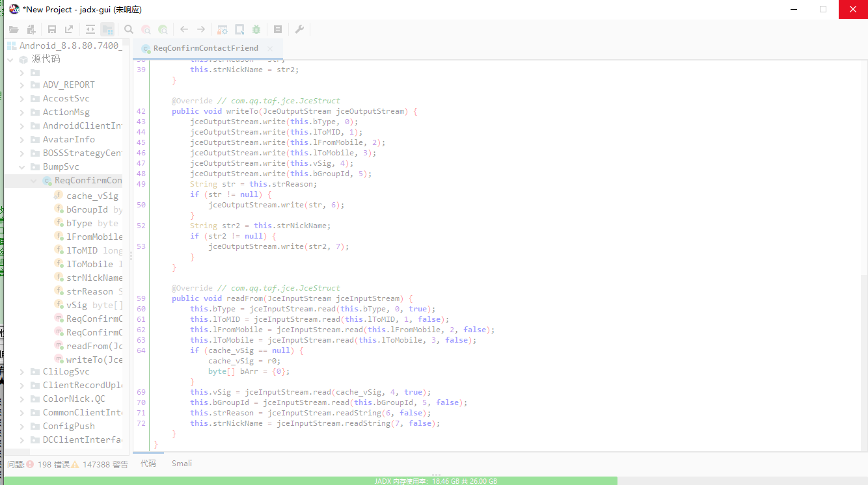
Task: Close the ReqConfirmContactFriend tab
Action: coord(271,48)
